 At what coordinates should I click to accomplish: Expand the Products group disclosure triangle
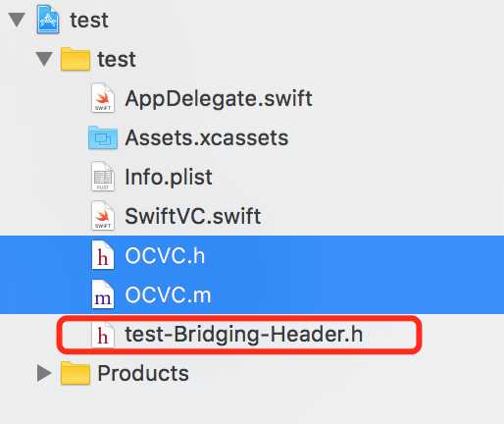tap(44, 373)
